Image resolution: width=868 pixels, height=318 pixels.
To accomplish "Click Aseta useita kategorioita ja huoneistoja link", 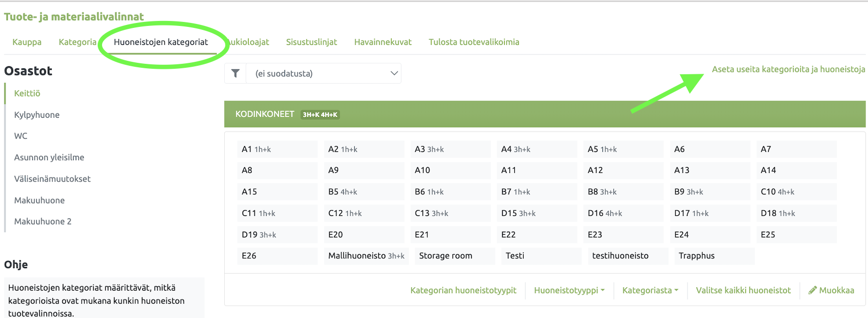I will (x=788, y=69).
